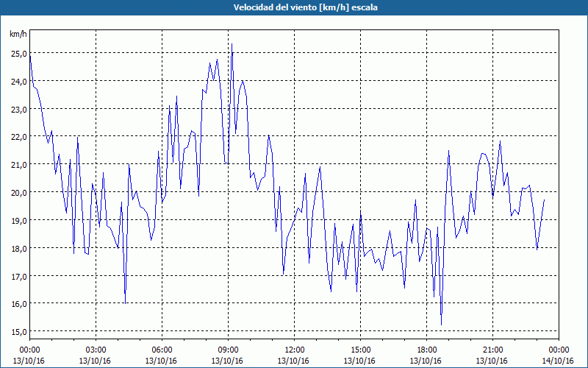The width and height of the screenshot is (588, 368).
Task: Click the '13/10/16' date under 06:00
Action: [x=161, y=361]
